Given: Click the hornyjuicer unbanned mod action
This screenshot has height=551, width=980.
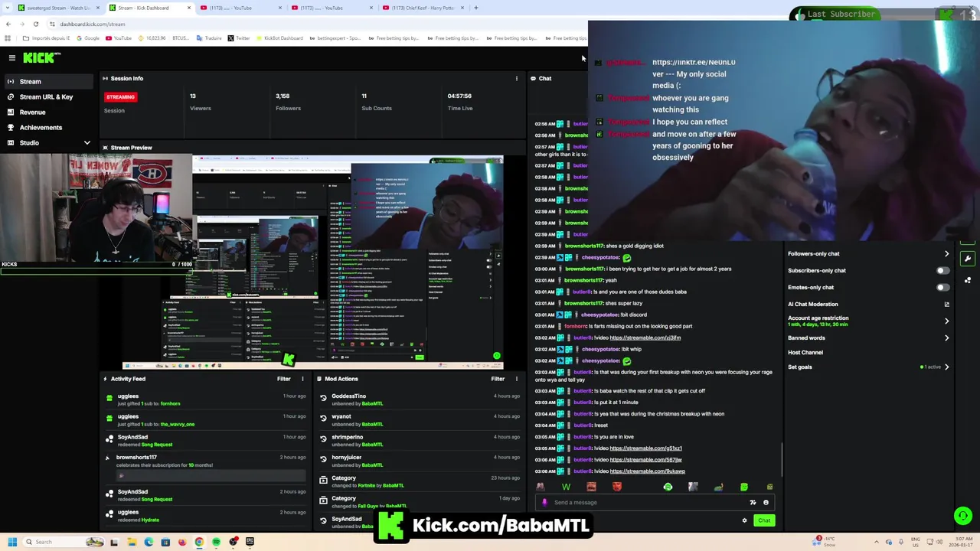Looking at the screenshot, I should 420,461.
